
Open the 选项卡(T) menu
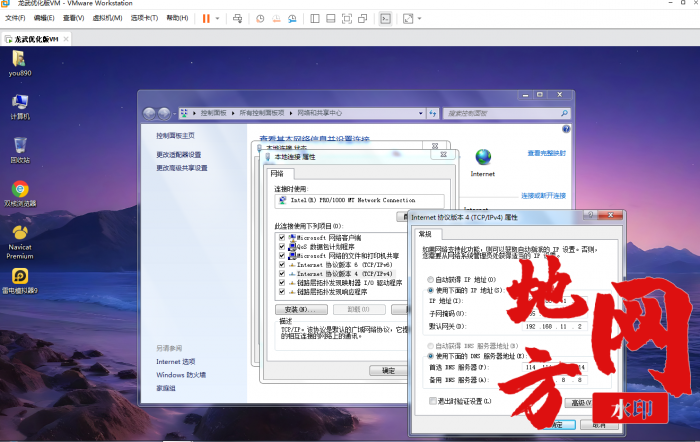coord(144,18)
